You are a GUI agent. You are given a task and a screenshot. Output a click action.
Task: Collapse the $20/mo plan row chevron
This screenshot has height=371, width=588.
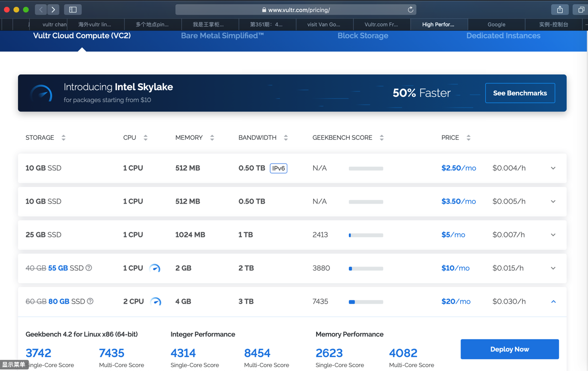pos(553,301)
